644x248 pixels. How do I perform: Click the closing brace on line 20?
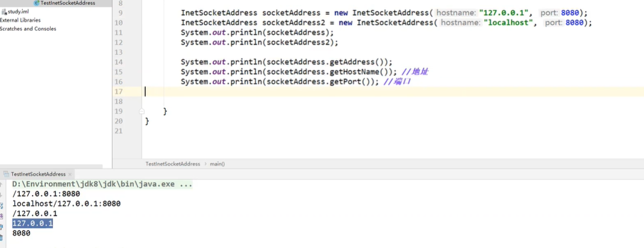coord(147,121)
